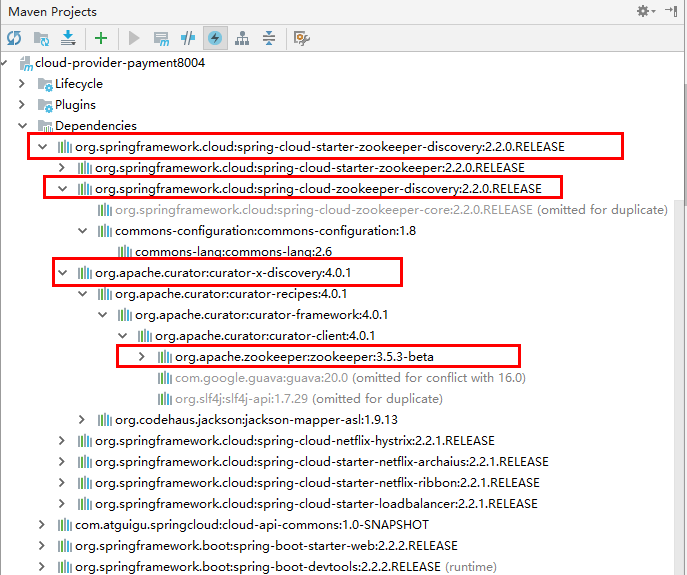Select spring-cloud-netflix-hystrix:2.2.1.RELEASE text
Viewport: 687px width, 575px height.
click(x=295, y=440)
